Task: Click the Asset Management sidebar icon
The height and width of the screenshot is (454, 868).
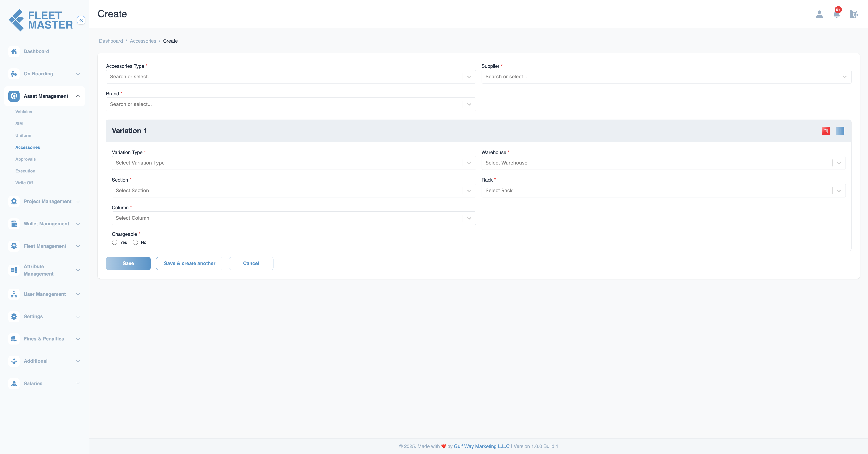Action: [x=14, y=96]
